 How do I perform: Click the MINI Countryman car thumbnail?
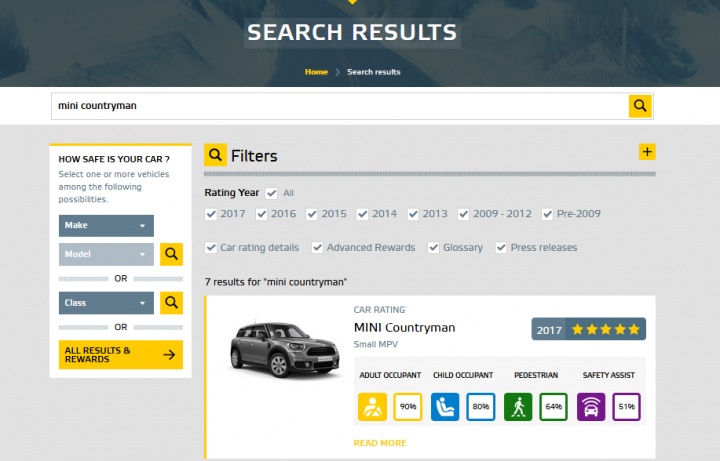coord(285,350)
